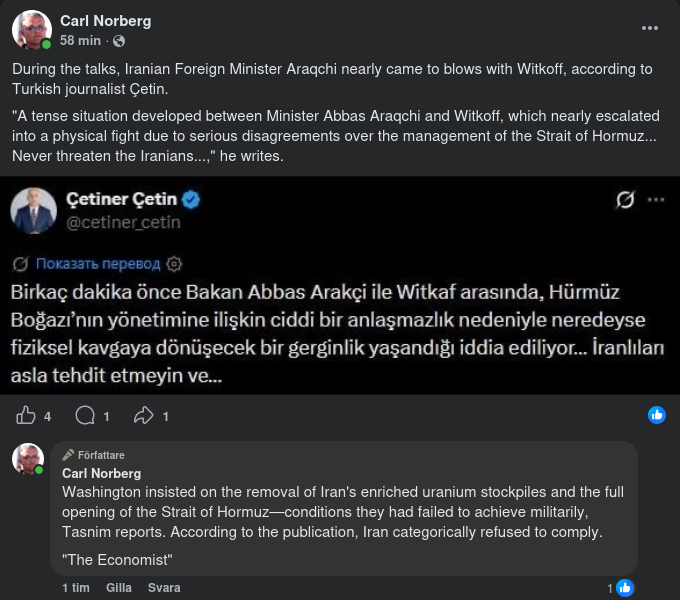Click 'Svara' to reply to comment

164,588
